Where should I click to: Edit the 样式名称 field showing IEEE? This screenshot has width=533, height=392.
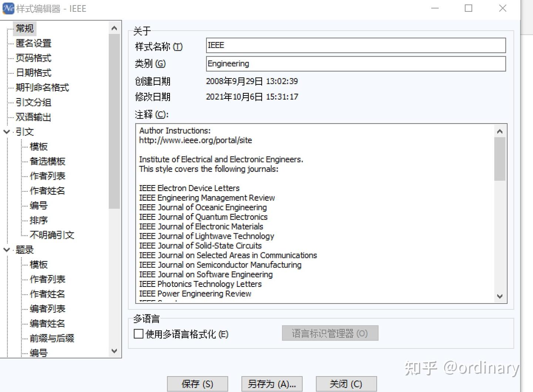(355, 45)
